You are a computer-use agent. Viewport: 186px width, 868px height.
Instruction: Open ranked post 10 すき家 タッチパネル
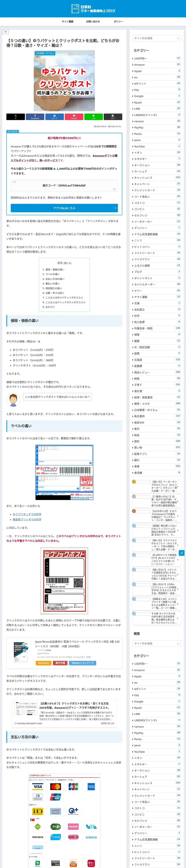(157, 618)
